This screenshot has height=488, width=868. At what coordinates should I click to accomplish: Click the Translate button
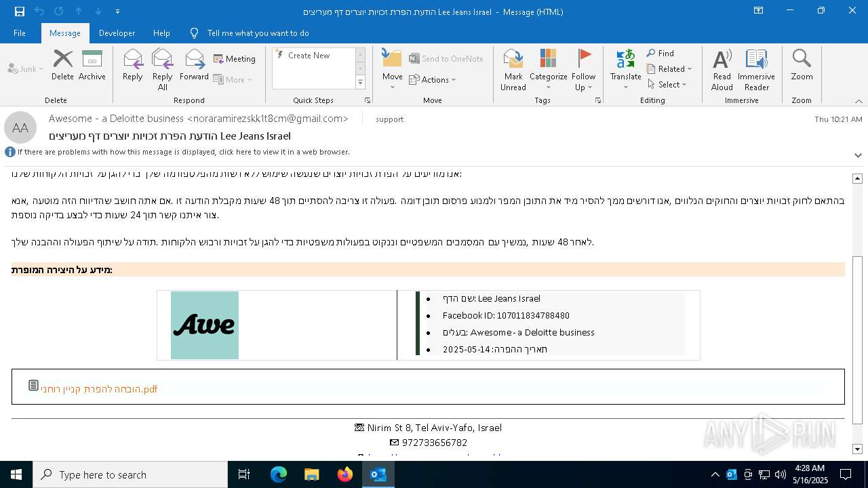coord(626,69)
